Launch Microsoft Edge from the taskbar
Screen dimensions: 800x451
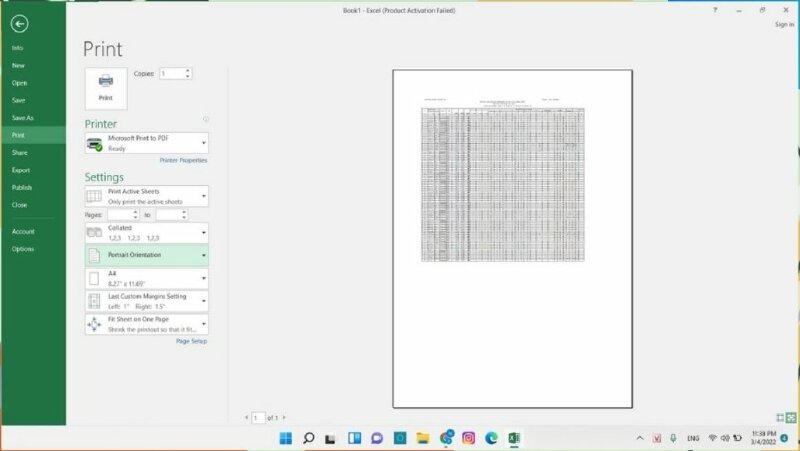click(x=491, y=438)
